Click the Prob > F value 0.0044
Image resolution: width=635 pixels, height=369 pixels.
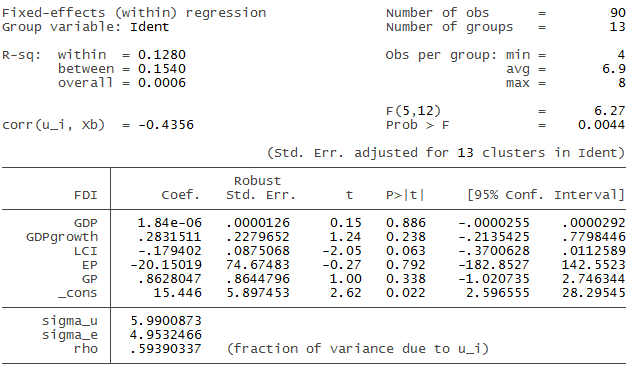[601, 125]
